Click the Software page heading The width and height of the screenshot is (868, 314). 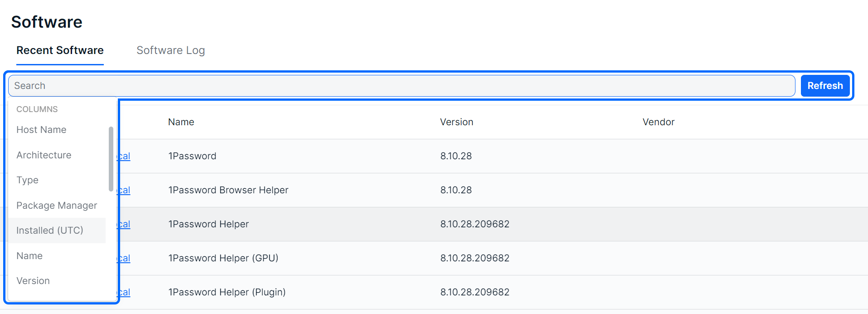[47, 22]
